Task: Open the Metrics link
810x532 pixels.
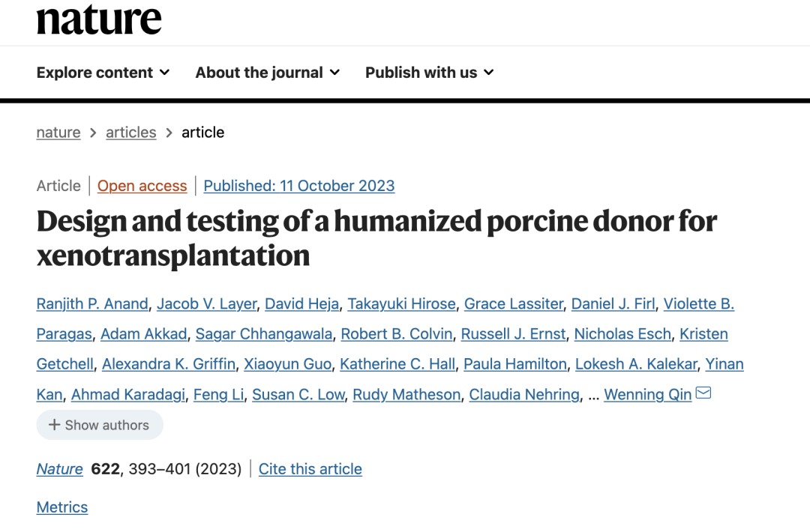Action: (62, 507)
